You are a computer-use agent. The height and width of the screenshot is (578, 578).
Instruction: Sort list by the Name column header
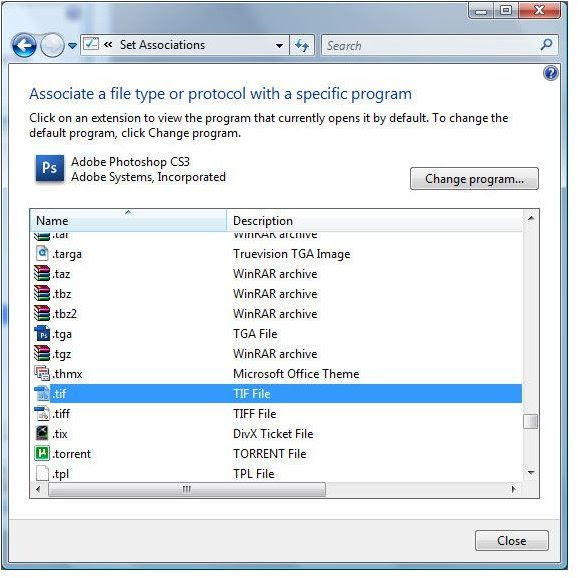pos(128,220)
